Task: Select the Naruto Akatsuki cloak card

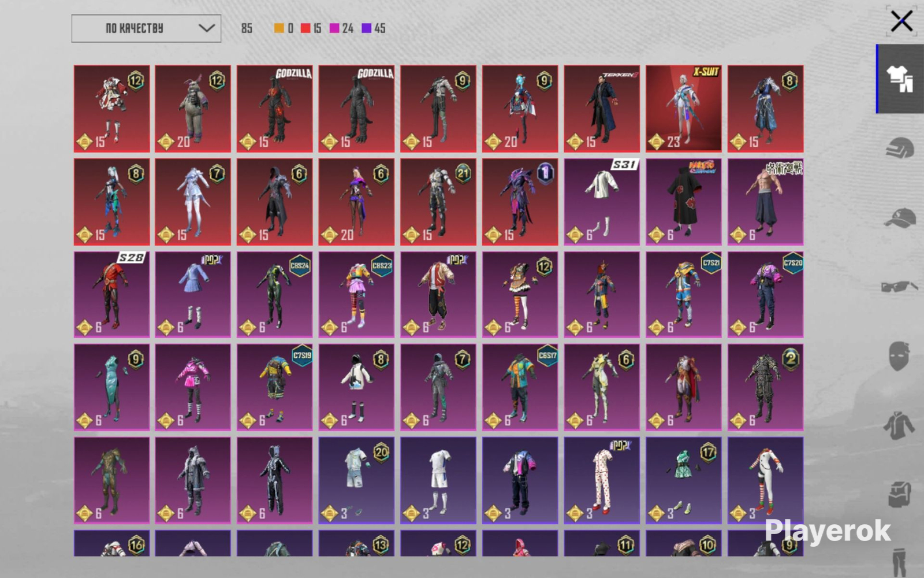Action: [x=684, y=202]
